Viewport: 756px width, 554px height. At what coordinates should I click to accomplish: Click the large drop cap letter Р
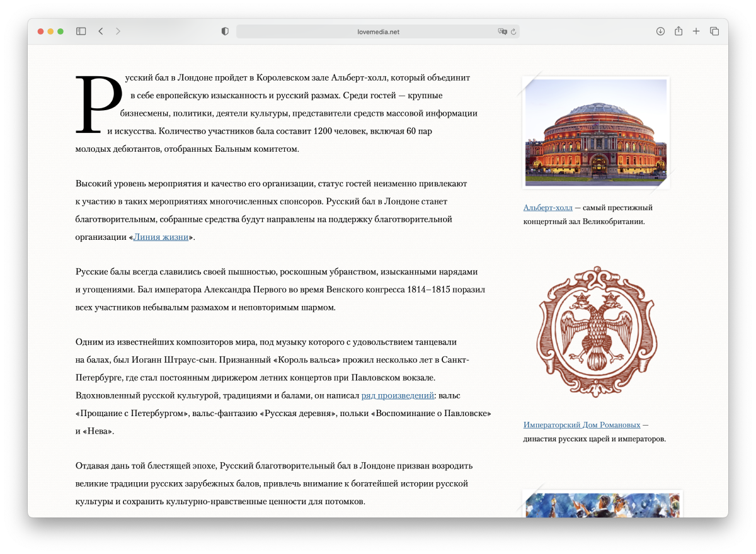(98, 105)
